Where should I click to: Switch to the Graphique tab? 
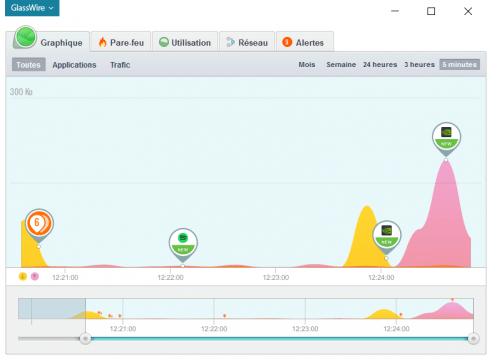[48, 42]
